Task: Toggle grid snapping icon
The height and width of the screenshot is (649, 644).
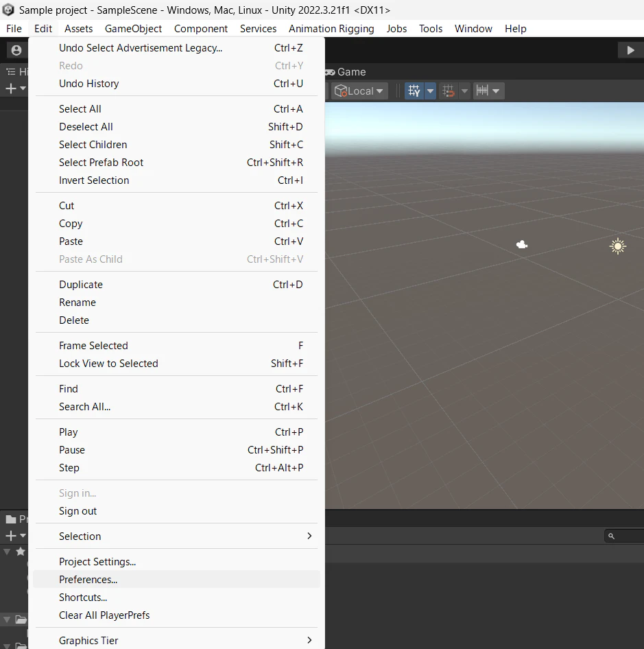Action: pyautogui.click(x=449, y=91)
